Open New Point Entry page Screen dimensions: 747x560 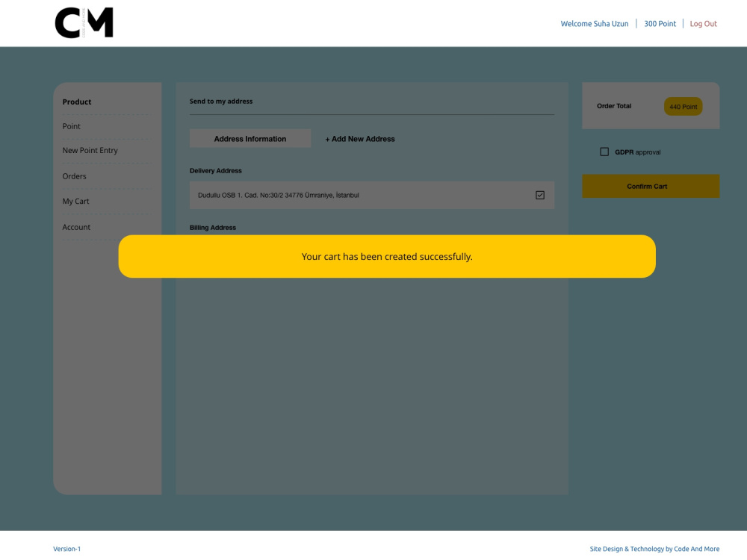point(90,151)
